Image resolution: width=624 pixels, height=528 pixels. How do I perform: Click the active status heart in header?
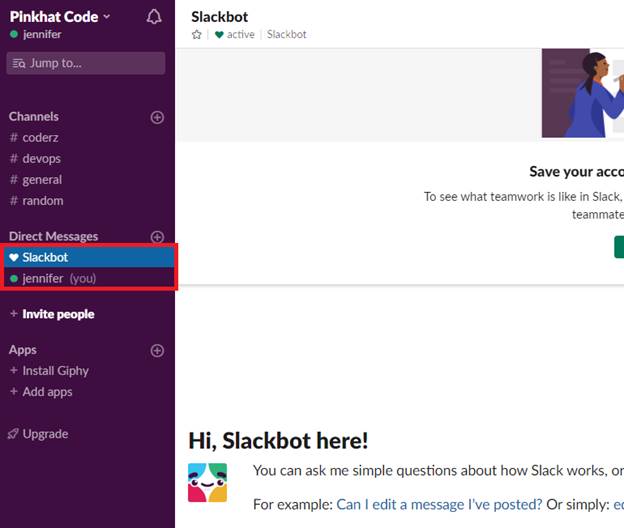[219, 35]
